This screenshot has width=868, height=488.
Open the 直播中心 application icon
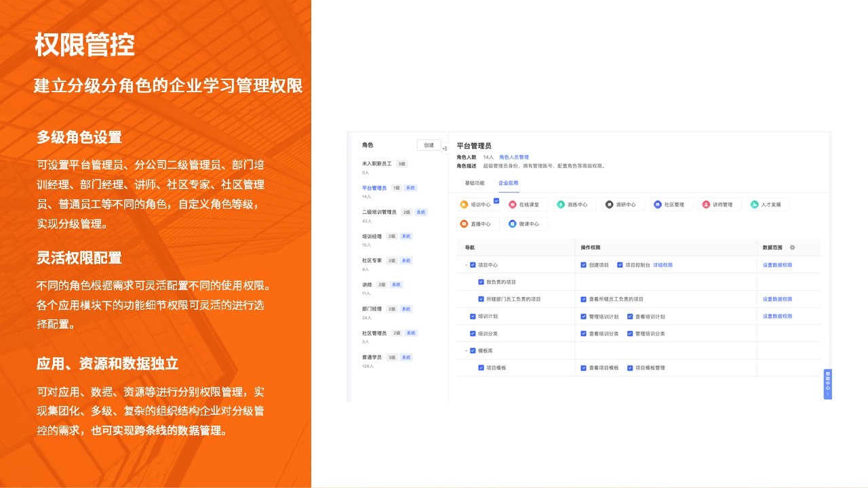pos(464,224)
